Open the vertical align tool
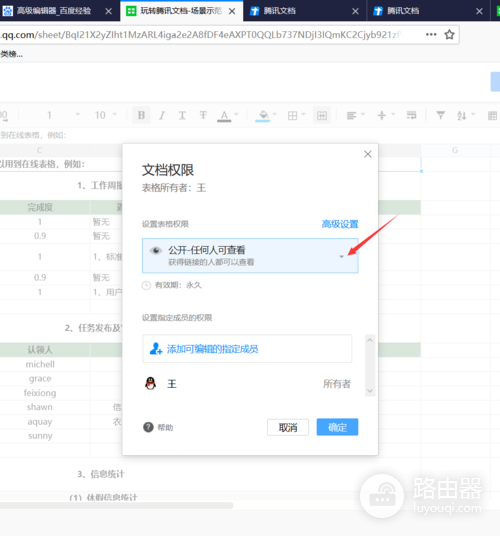This screenshot has height=536, width=500. point(382,116)
